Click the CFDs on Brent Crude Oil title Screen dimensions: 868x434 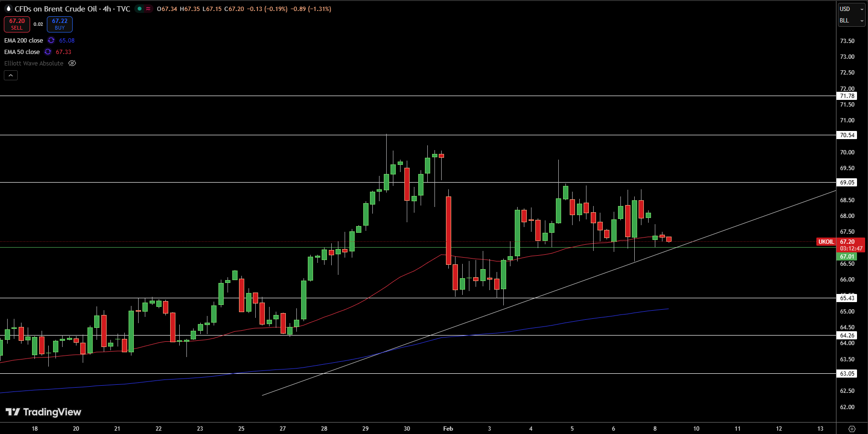click(x=56, y=9)
